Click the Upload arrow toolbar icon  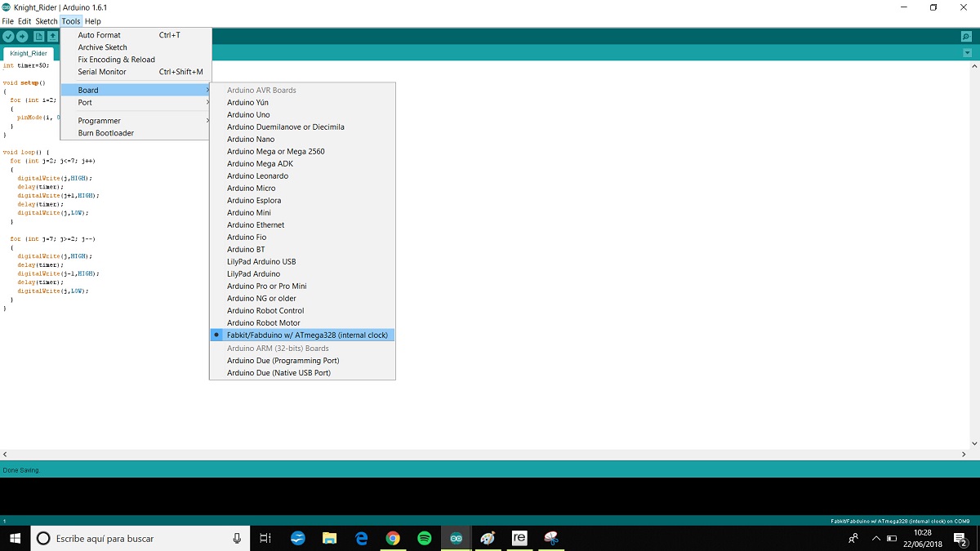(23, 37)
